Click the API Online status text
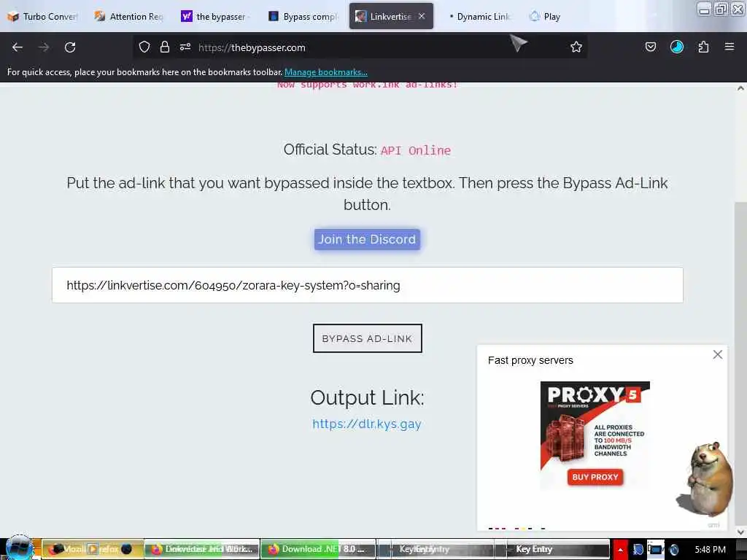The width and height of the screenshot is (747, 560). tap(415, 150)
